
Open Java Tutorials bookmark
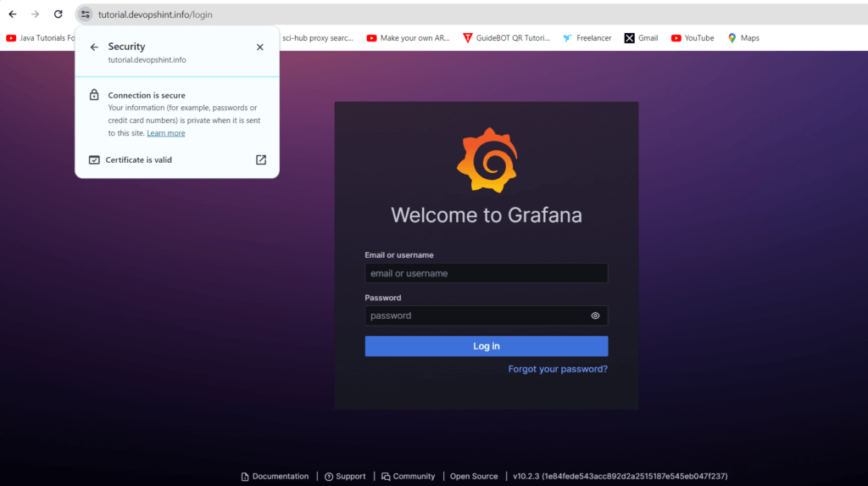click(x=41, y=38)
